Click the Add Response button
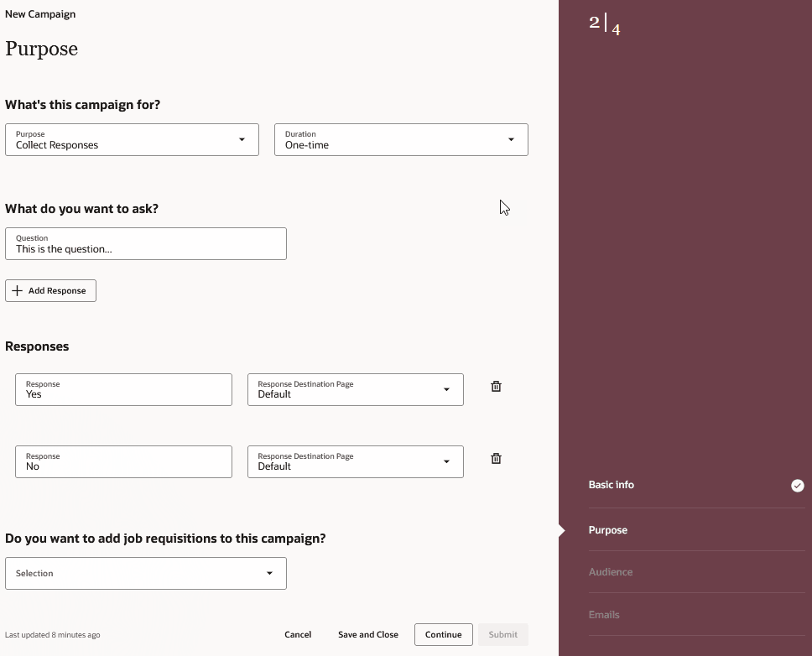 [x=50, y=290]
